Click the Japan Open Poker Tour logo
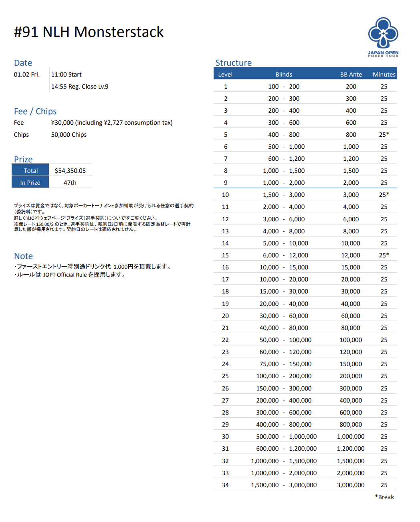 [383, 37]
